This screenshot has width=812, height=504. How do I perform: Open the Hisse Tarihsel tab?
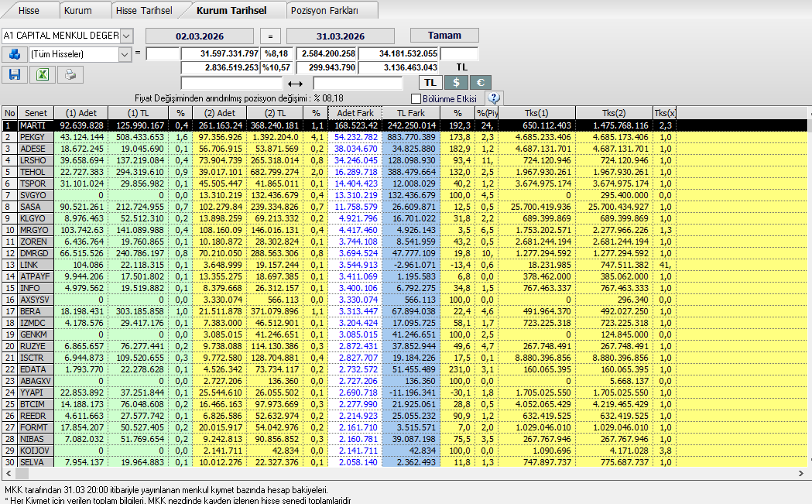pyautogui.click(x=144, y=10)
